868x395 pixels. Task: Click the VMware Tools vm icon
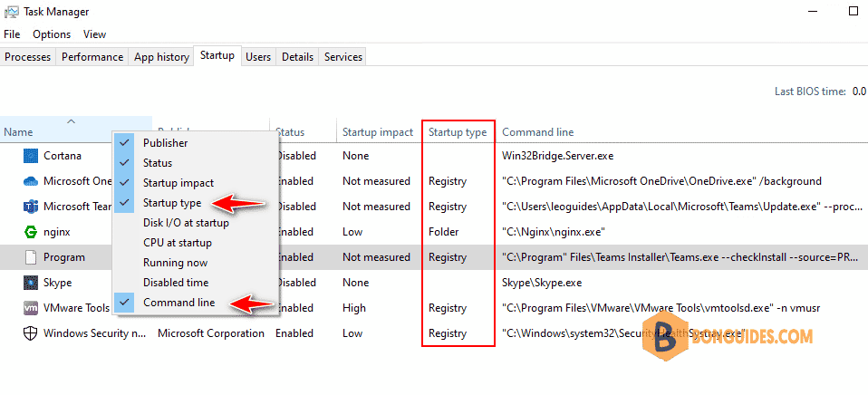(30, 308)
